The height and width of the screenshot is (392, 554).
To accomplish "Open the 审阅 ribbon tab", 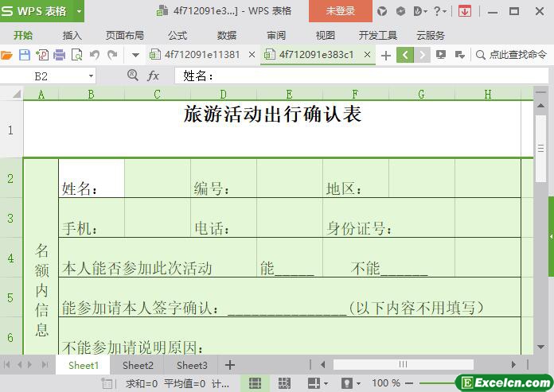I will click(276, 35).
